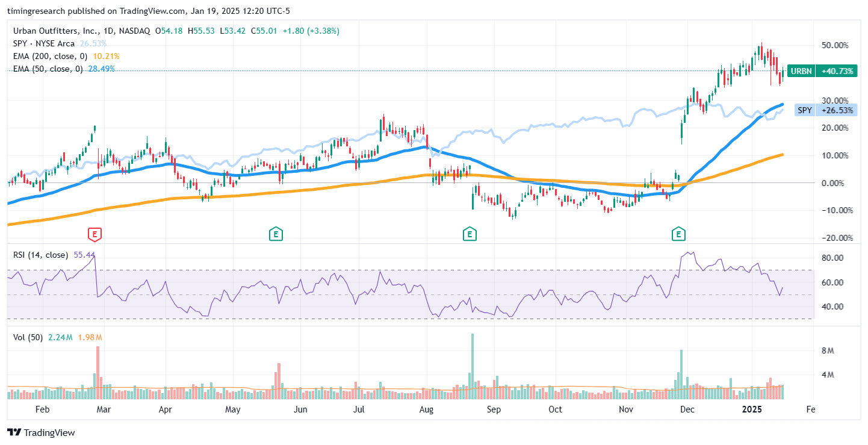Click the 10.21% EMA 200 value
The width and height of the screenshot is (868, 445).
pyautogui.click(x=106, y=56)
